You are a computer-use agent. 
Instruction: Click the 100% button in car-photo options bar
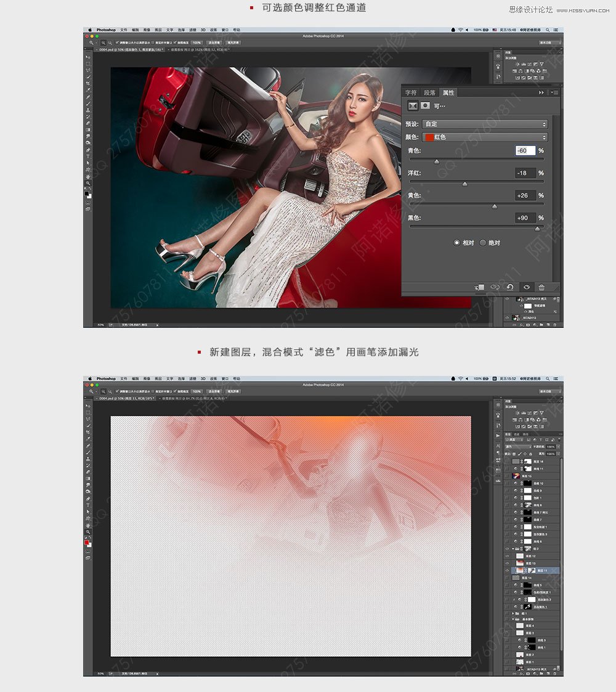pos(197,43)
